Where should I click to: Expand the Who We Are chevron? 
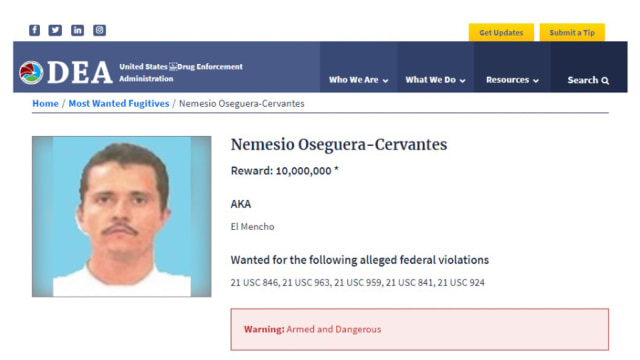click(385, 81)
